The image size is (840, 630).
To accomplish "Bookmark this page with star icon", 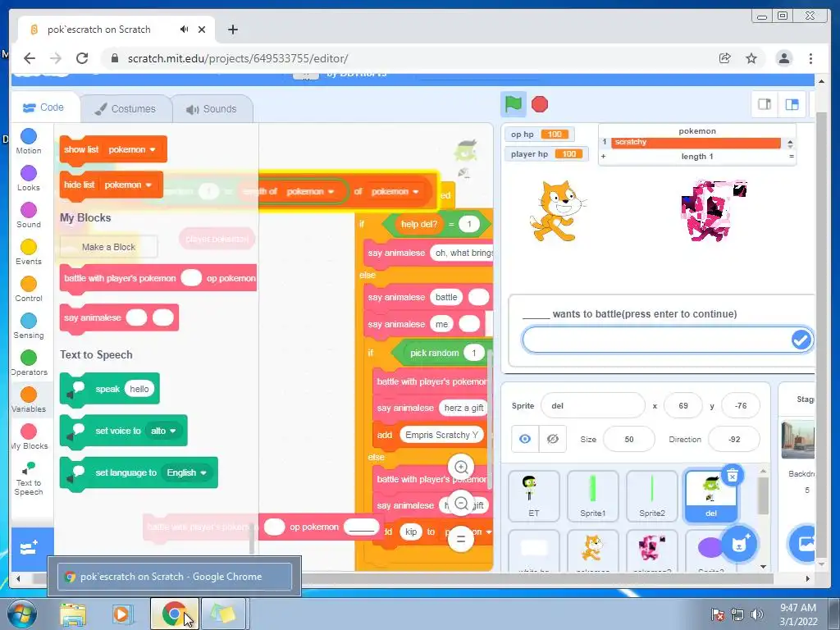I will tap(751, 58).
